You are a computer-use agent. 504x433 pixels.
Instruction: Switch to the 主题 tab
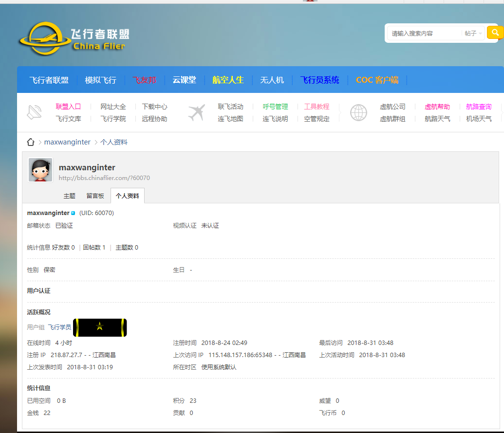pyautogui.click(x=70, y=196)
